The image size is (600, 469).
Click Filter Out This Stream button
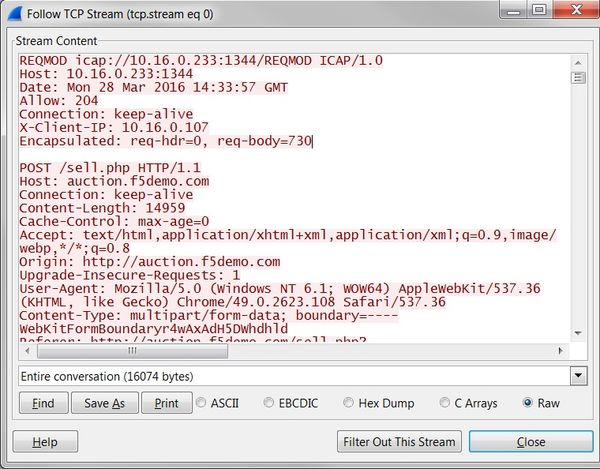pos(399,442)
